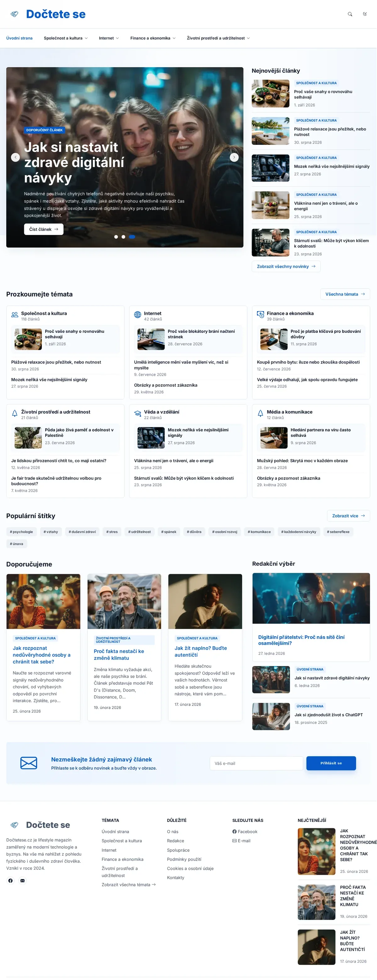Click the footer Dočtete se logo
The height and width of the screenshot is (980, 377).
40,825
